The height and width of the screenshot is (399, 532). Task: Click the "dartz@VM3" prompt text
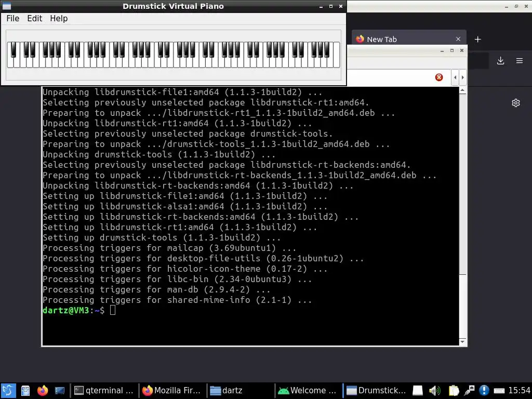[66, 310]
